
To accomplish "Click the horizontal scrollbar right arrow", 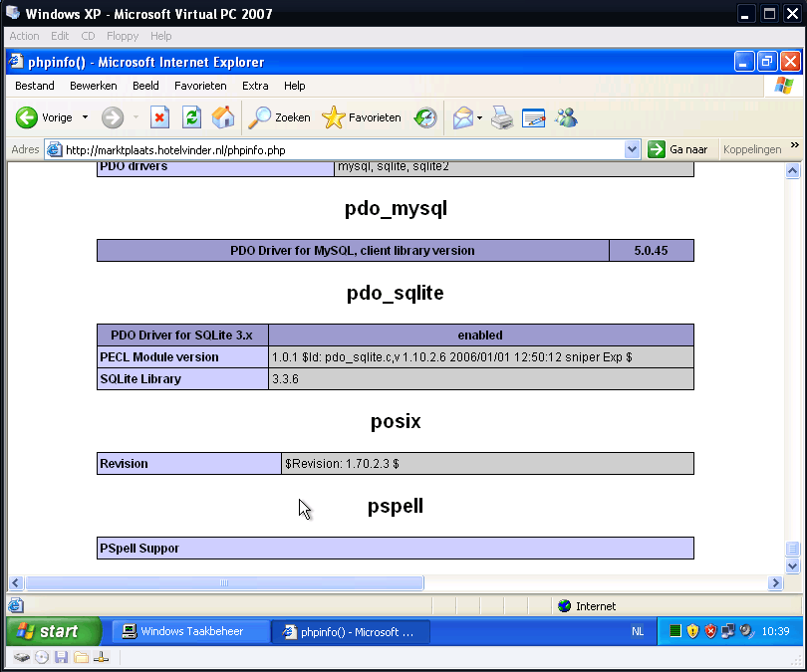I will tap(775, 583).
